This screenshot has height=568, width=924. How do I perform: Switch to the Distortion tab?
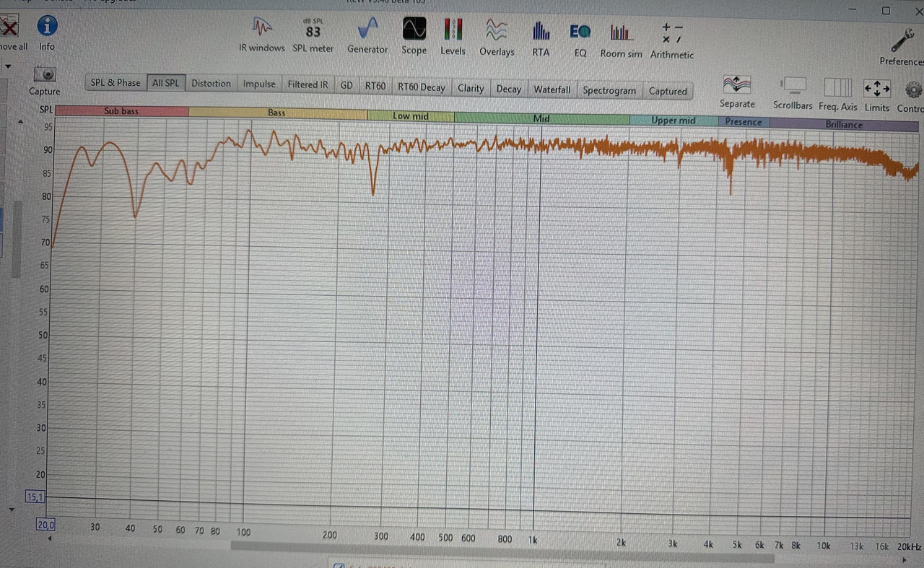(211, 84)
